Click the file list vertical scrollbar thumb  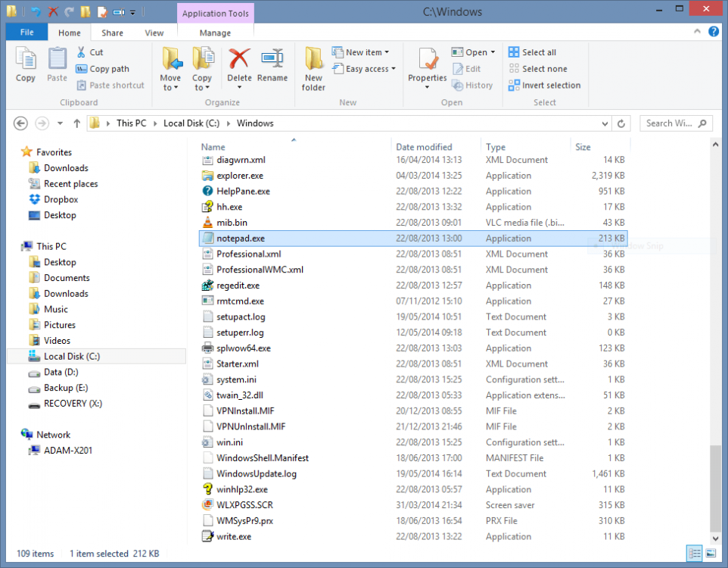point(715,487)
